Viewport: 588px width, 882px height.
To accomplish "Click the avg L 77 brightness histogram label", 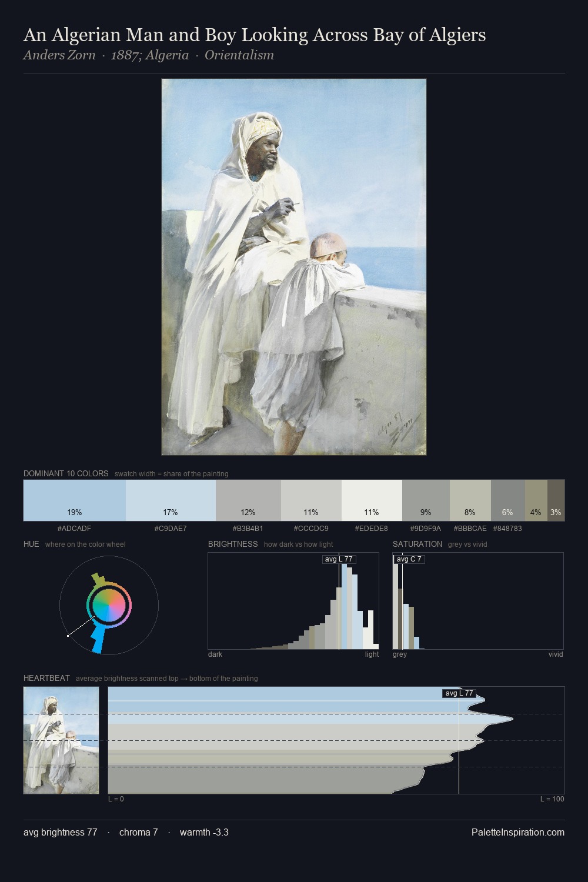I will [339, 559].
